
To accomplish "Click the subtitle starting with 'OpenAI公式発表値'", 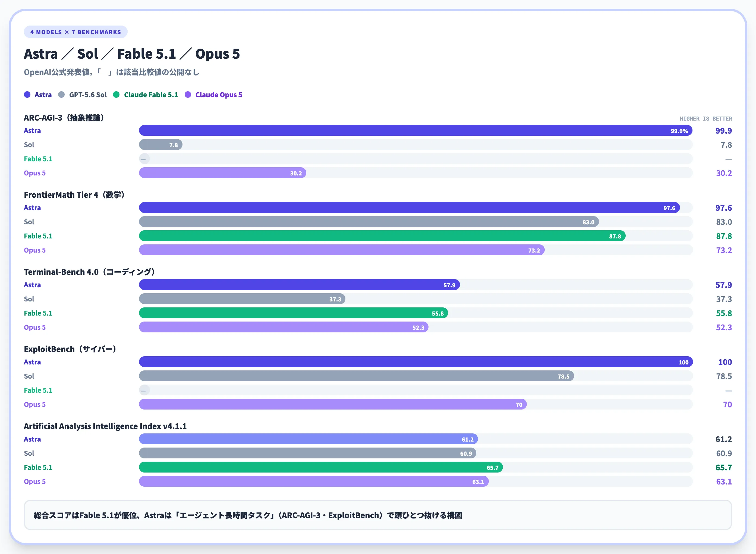I will click(x=112, y=72).
